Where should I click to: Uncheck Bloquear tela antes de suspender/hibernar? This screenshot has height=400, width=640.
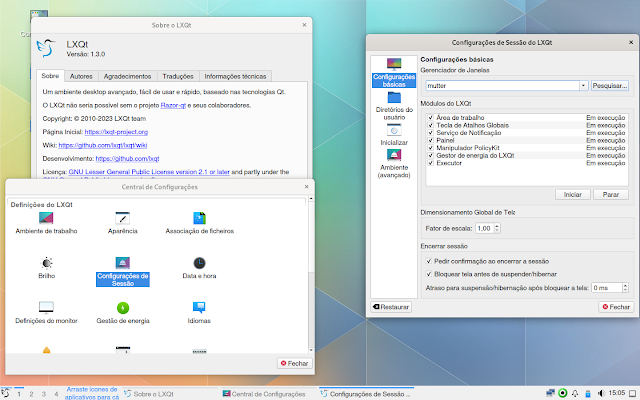[429, 274]
